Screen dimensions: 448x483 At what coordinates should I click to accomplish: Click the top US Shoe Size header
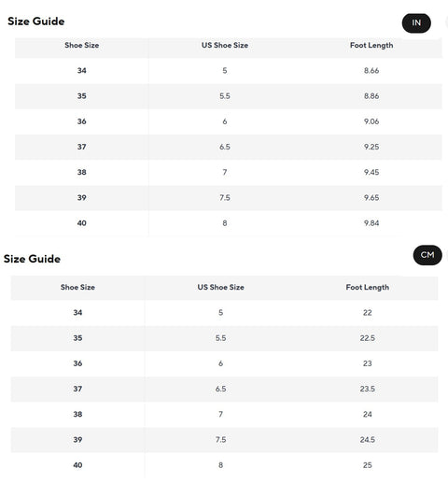point(225,45)
